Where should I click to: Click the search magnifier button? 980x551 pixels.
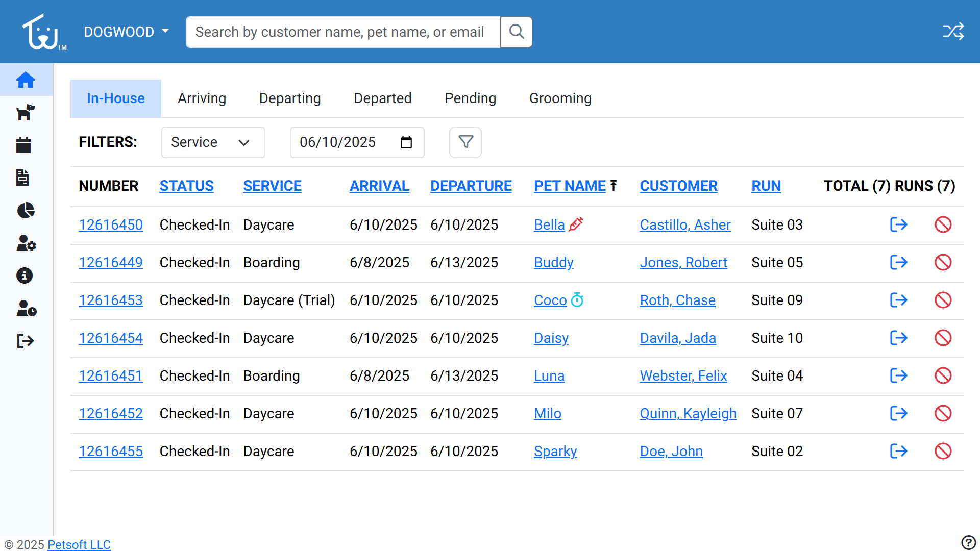[x=516, y=32]
